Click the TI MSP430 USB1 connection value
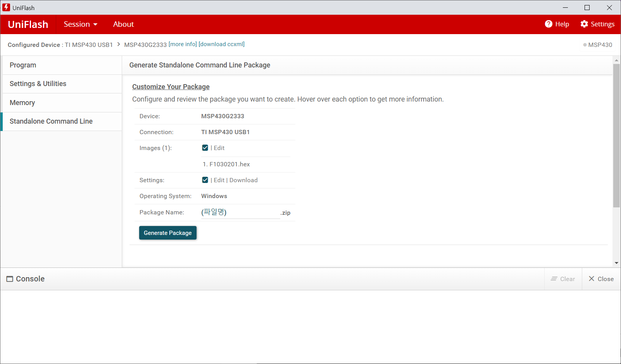This screenshot has height=364, width=621. click(x=225, y=132)
